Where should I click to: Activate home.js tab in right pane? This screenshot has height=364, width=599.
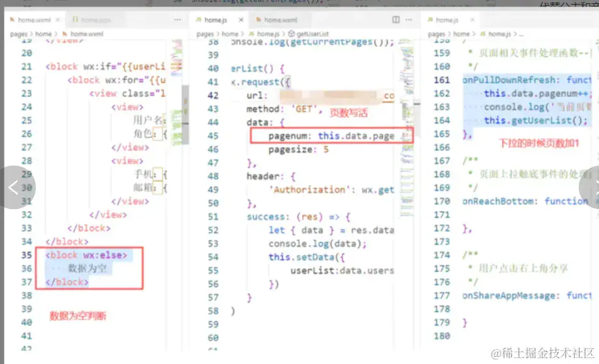447,20
